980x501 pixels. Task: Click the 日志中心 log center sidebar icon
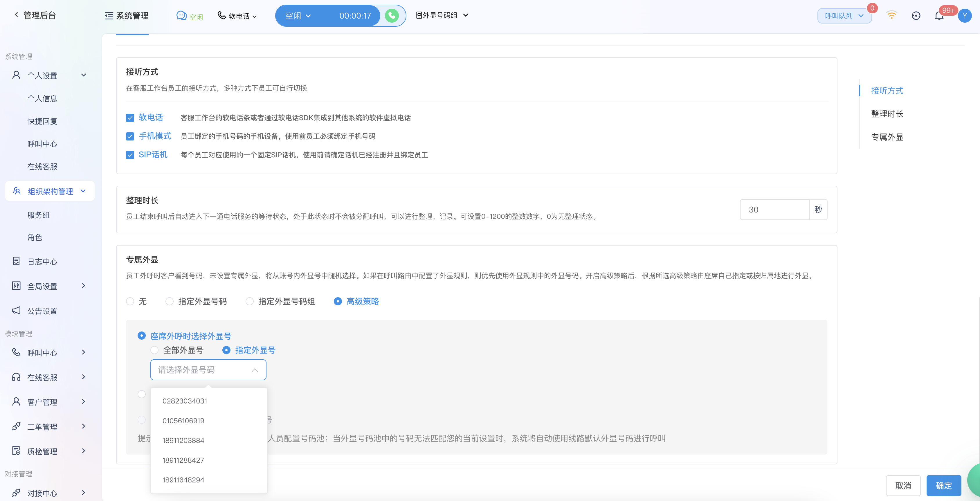[16, 261]
